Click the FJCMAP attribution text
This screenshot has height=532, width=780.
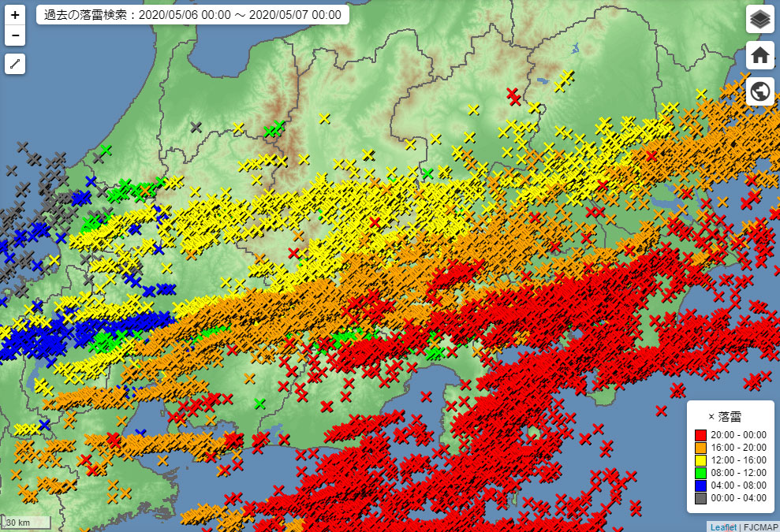759,526
